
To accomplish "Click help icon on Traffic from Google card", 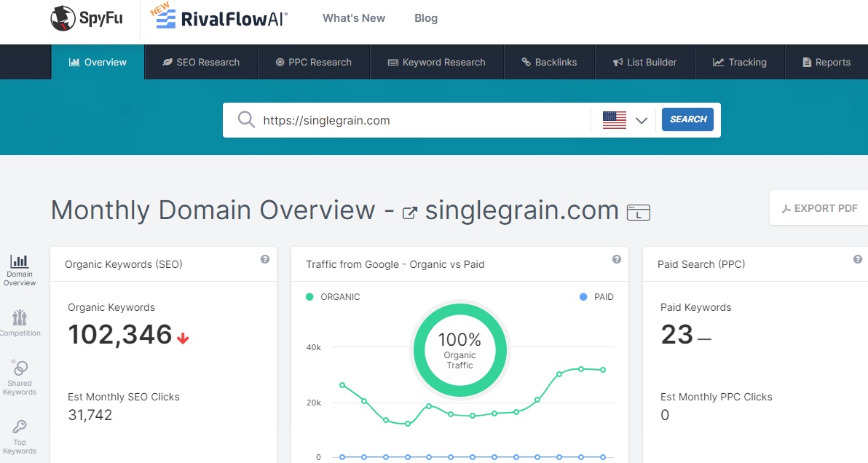I will tap(617, 259).
